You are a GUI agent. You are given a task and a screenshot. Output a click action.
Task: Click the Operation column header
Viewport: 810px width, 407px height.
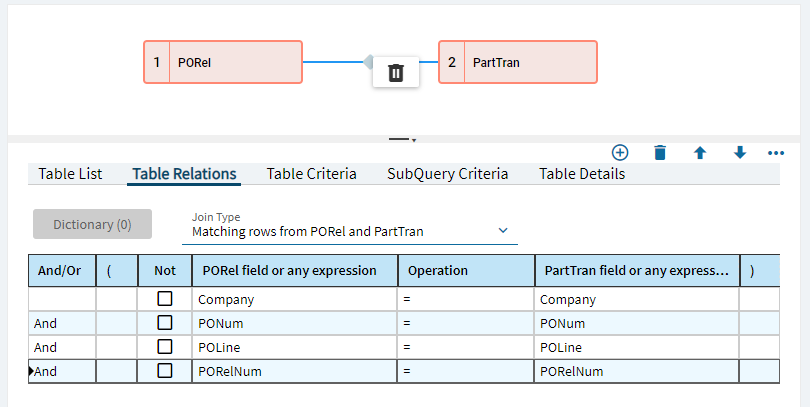point(466,271)
